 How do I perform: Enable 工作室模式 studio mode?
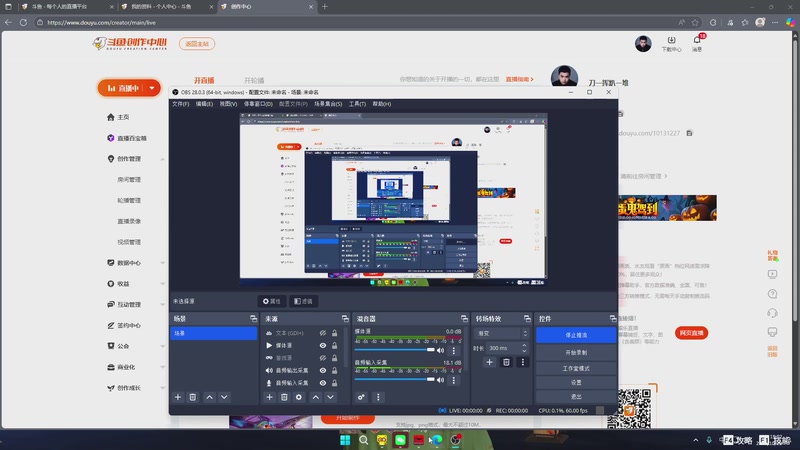576,368
